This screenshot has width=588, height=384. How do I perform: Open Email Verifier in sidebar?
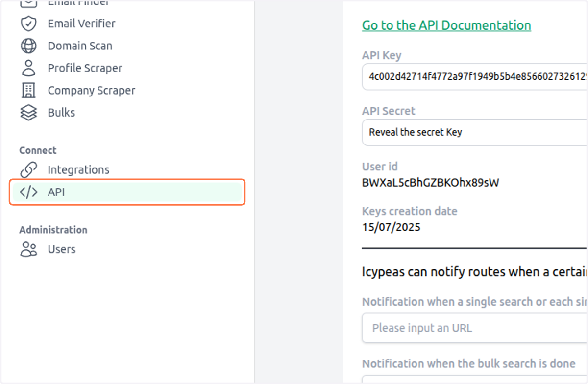click(81, 24)
